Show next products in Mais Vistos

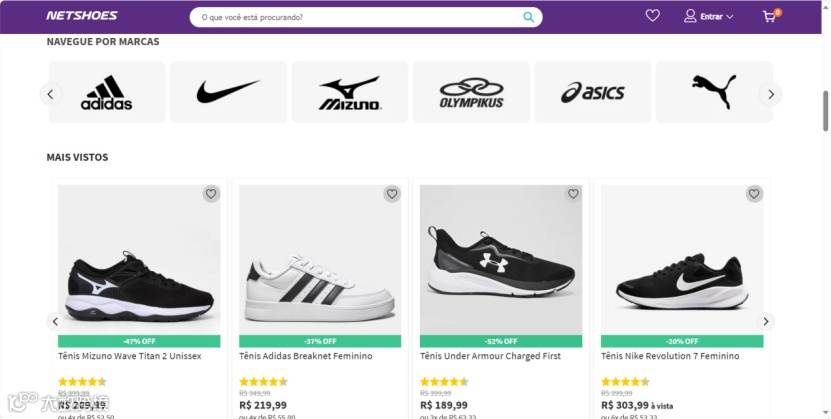pyautogui.click(x=766, y=322)
